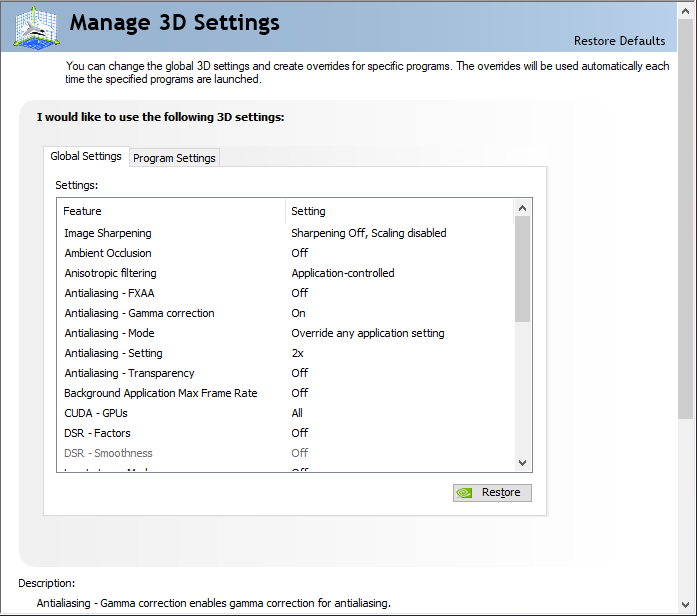The height and width of the screenshot is (616, 697).
Task: Switch to the Program Settings tab
Action: coord(174,158)
